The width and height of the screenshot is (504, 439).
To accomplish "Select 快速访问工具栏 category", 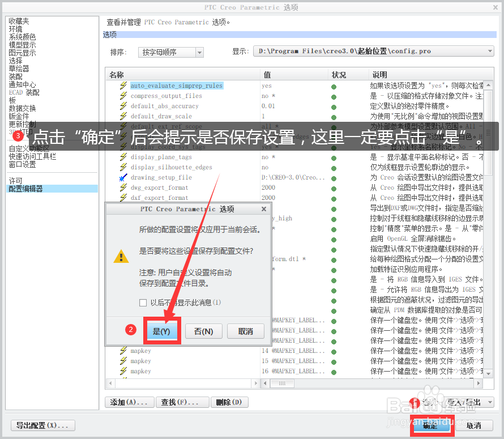I will click(x=32, y=156).
